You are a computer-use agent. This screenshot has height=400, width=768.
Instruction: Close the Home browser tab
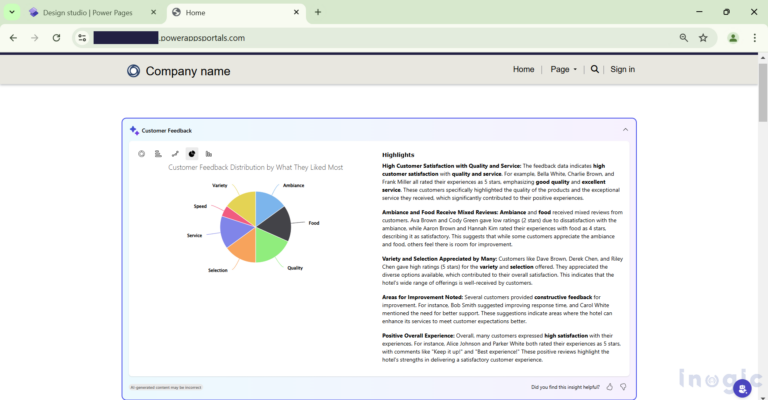(296, 12)
